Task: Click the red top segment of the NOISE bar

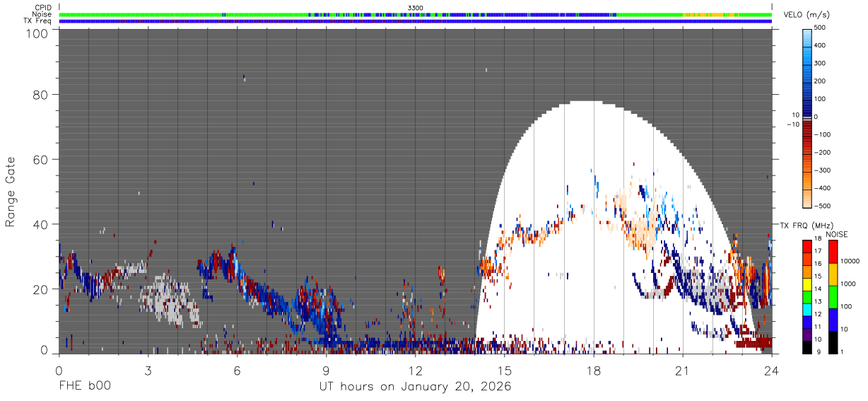Action: pos(834,251)
